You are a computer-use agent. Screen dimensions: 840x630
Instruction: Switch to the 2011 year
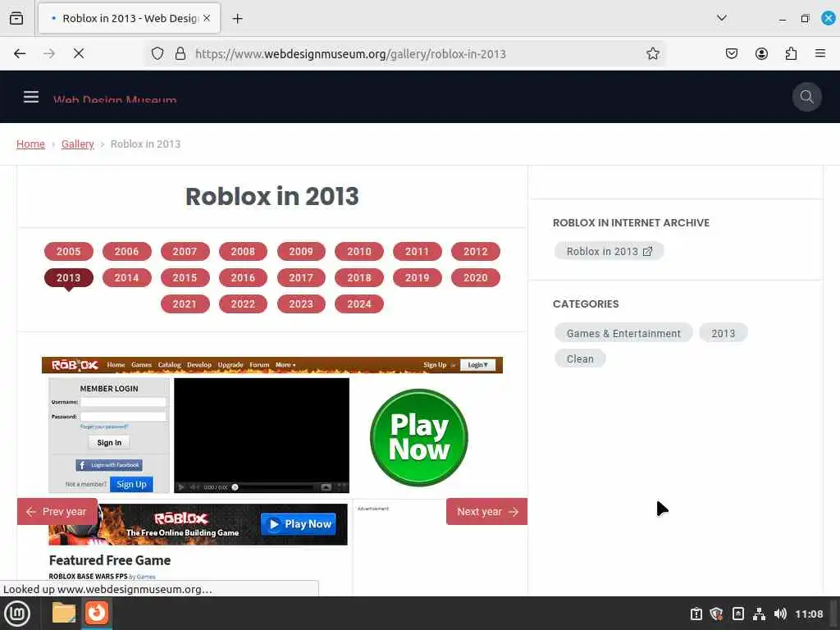point(418,251)
